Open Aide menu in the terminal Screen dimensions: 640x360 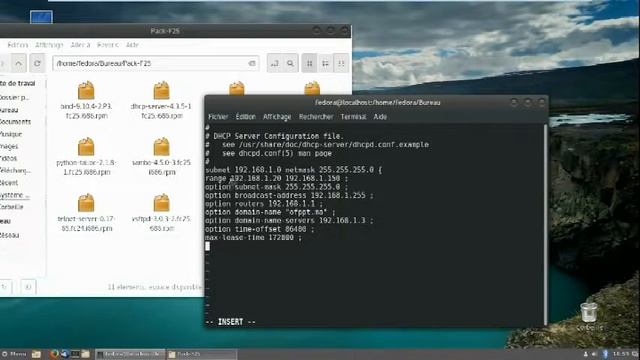point(380,117)
